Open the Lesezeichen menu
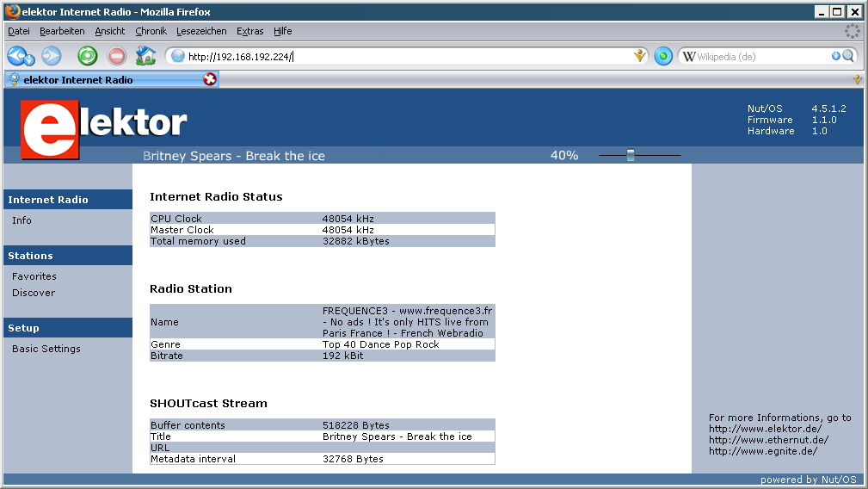This screenshot has height=489, width=868. [201, 31]
